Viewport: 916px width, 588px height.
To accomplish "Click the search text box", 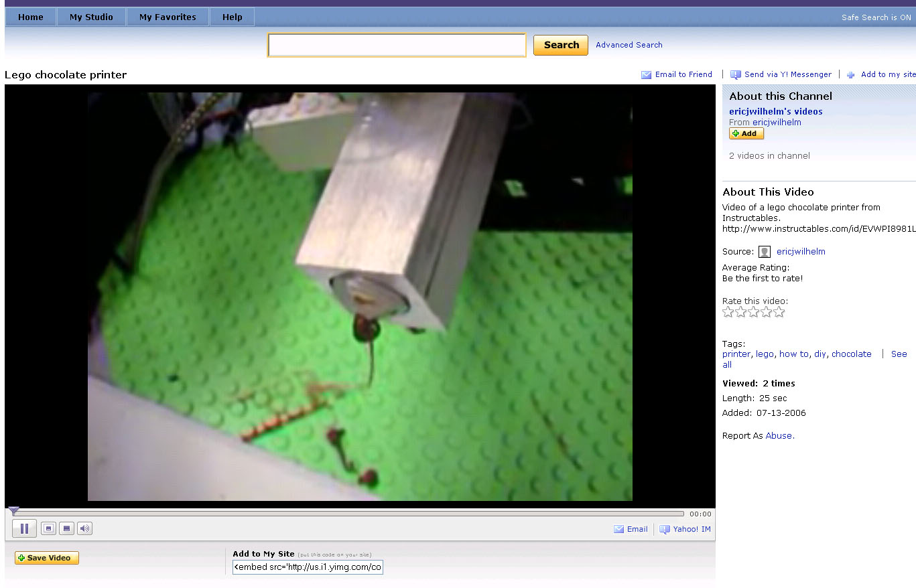I will pos(397,45).
